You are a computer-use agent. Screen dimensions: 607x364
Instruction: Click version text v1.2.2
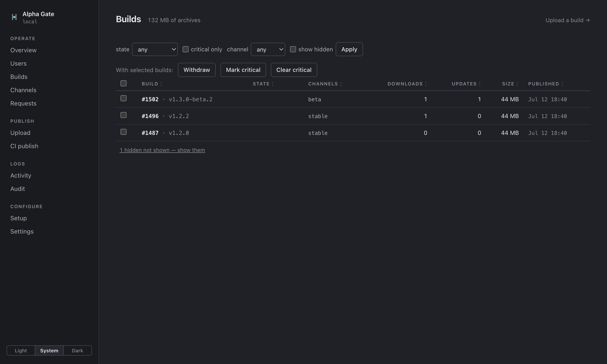(179, 116)
